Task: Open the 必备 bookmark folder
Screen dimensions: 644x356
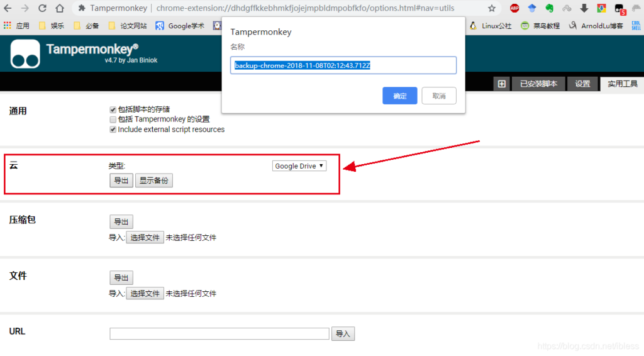Action: [87, 26]
